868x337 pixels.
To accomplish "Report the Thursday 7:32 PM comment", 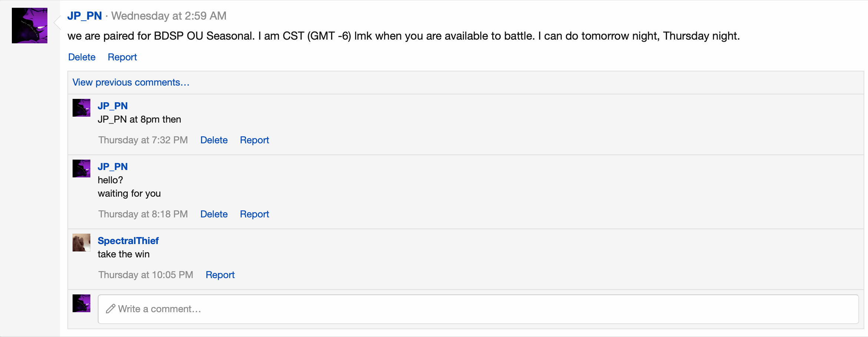I will (254, 140).
